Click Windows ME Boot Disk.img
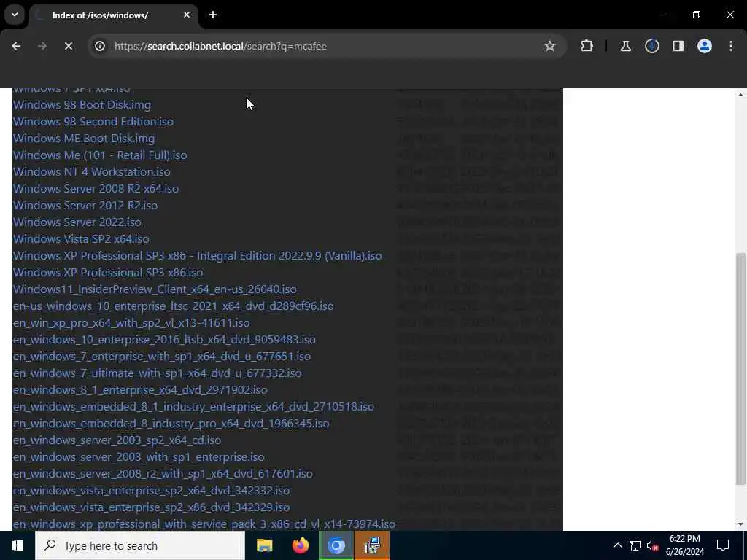 pyautogui.click(x=84, y=138)
